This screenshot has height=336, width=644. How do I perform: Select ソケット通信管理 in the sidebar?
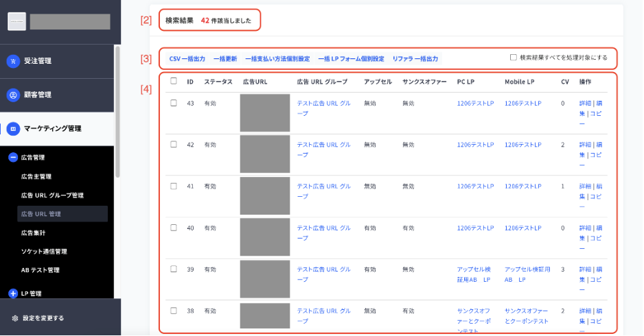(44, 252)
